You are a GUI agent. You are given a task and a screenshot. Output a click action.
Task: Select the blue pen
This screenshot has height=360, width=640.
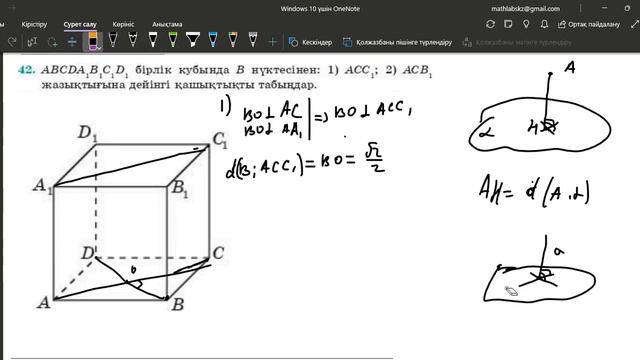click(213, 40)
